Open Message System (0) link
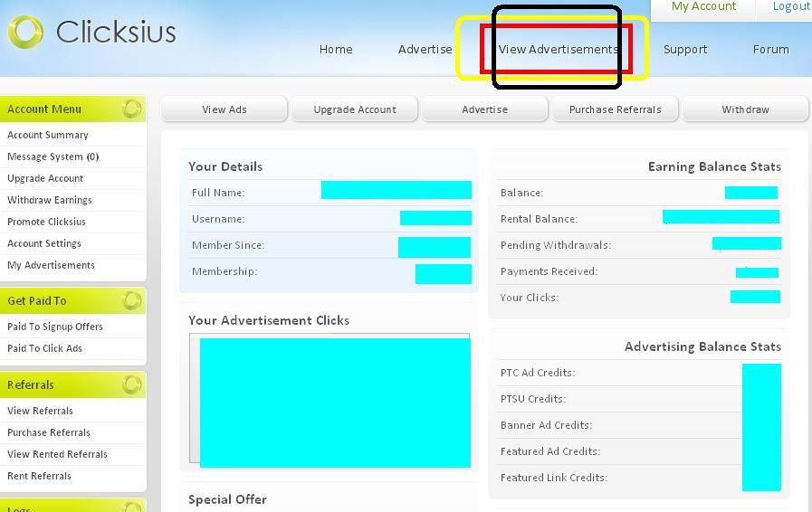Image resolution: width=812 pixels, height=512 pixels. tap(53, 156)
